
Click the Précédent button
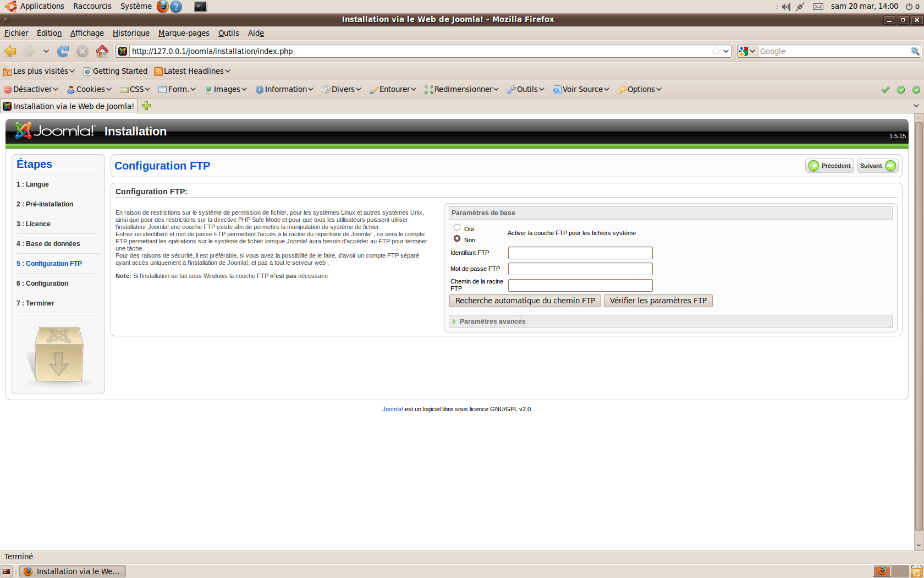coord(829,166)
